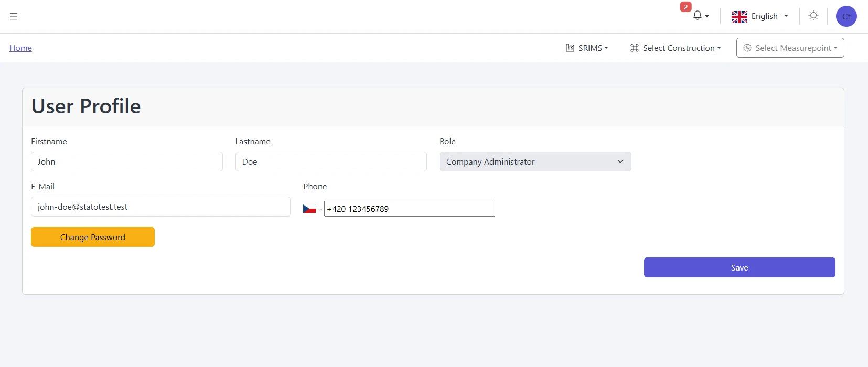
Task: Click the Home breadcrumb link
Action: (x=20, y=48)
